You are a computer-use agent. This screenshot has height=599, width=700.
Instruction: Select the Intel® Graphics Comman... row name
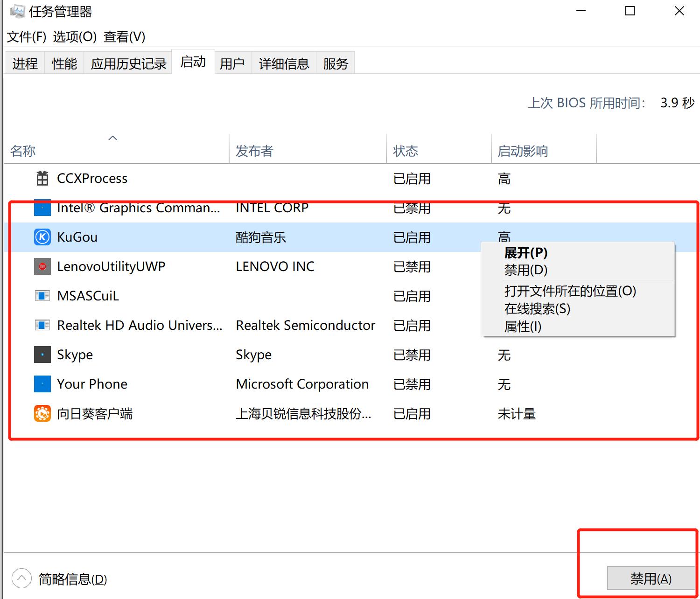tap(139, 208)
